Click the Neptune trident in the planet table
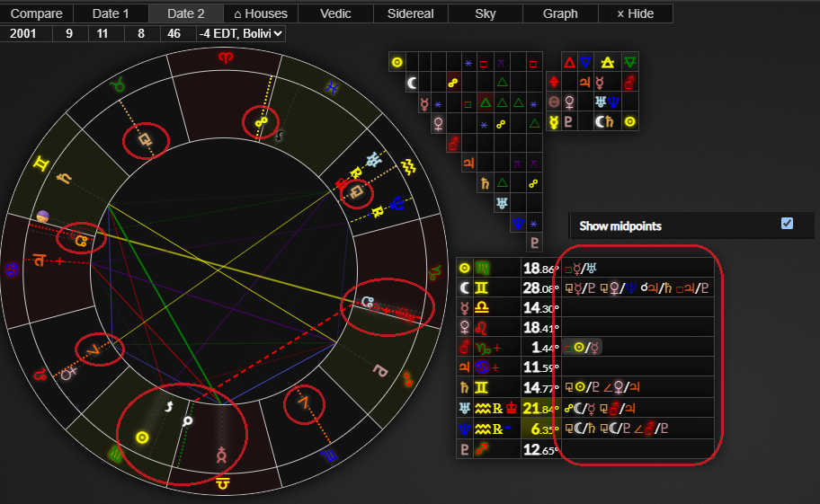The width and height of the screenshot is (820, 504). [x=465, y=429]
